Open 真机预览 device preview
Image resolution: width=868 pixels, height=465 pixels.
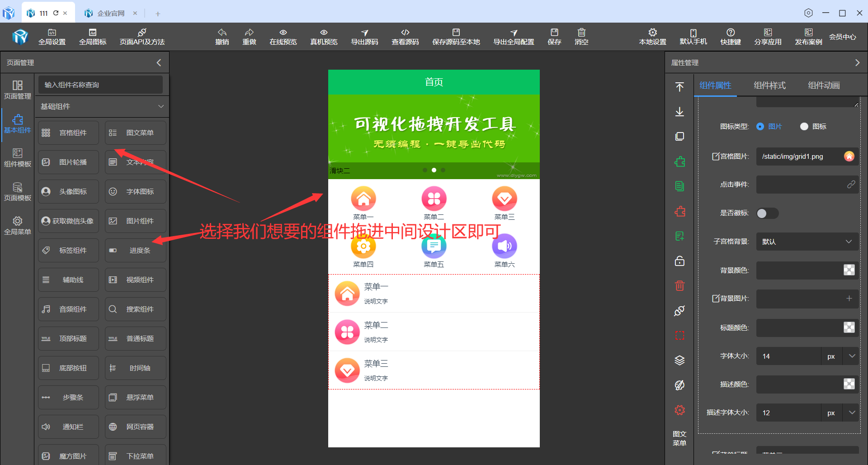(x=324, y=37)
